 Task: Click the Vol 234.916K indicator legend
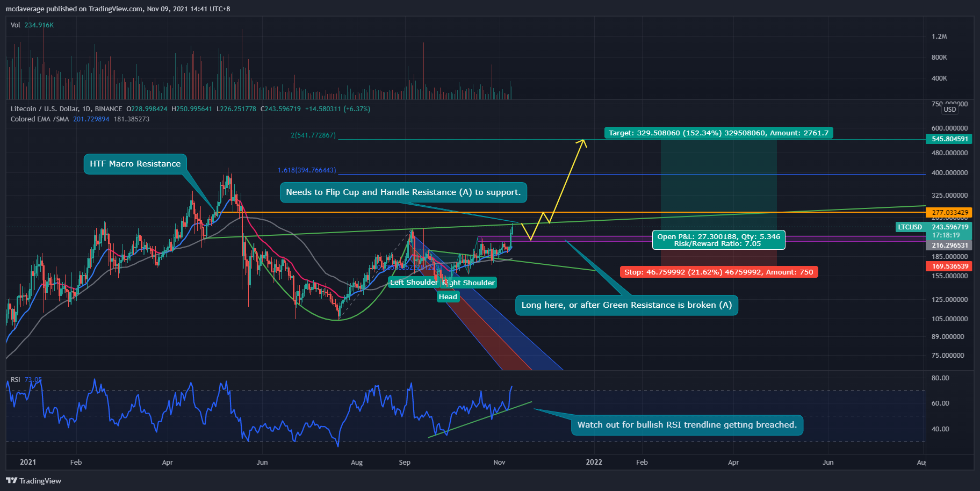(32, 25)
